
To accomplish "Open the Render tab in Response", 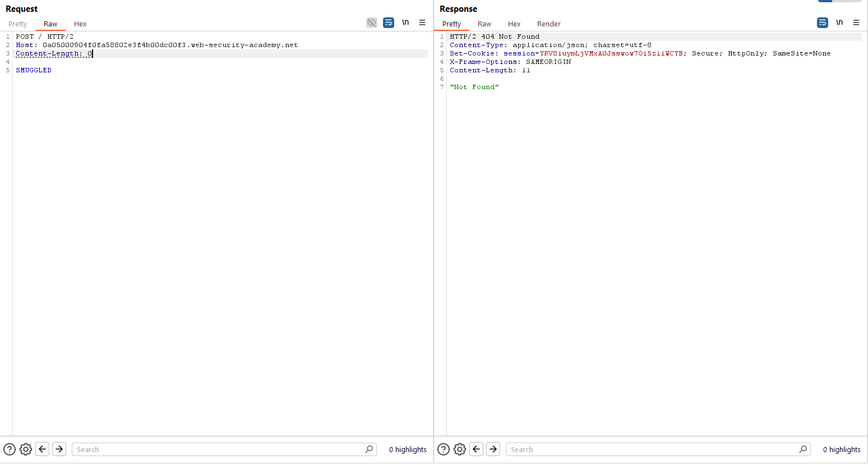I will [x=548, y=24].
